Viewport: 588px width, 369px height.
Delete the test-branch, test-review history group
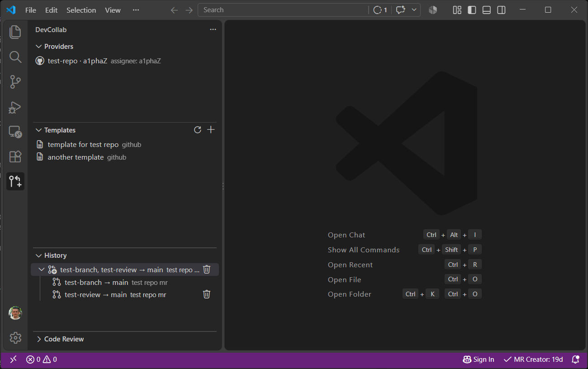click(x=207, y=270)
